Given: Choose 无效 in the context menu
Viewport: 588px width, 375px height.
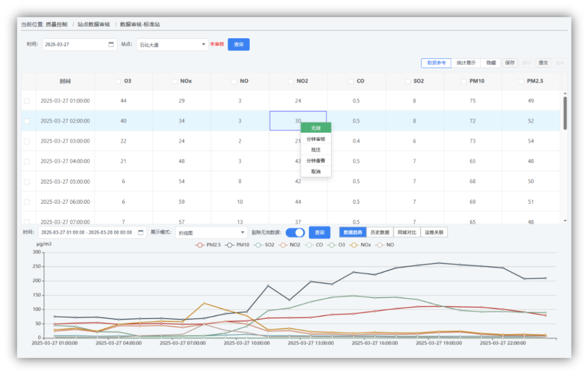Looking at the screenshot, I should 316,128.
